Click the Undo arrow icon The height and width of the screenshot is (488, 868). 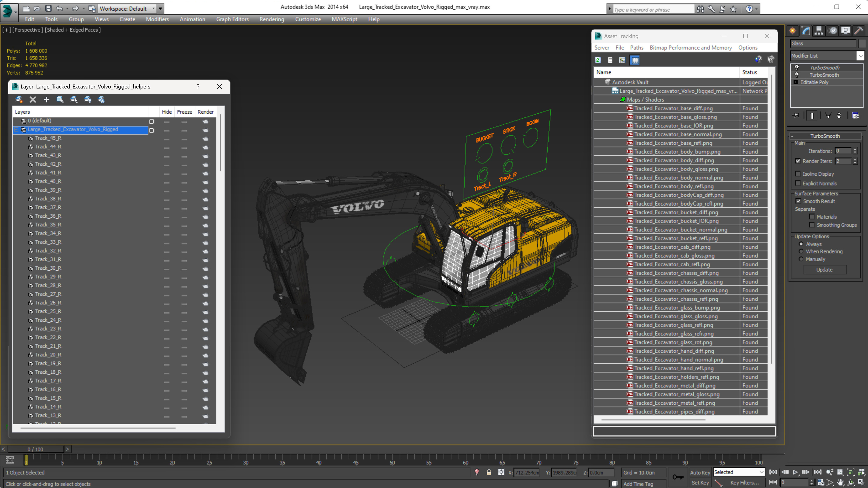tap(59, 9)
